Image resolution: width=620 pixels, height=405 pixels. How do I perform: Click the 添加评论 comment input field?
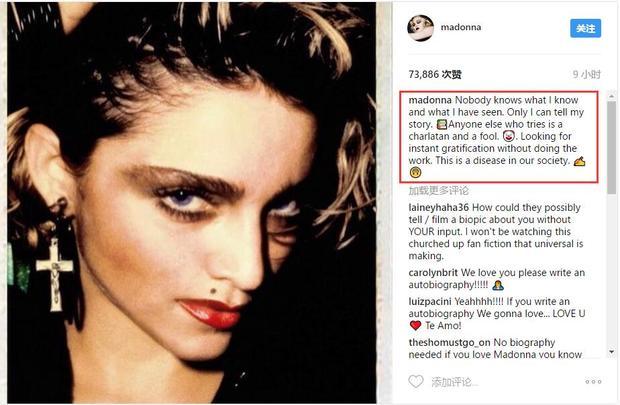[455, 382]
